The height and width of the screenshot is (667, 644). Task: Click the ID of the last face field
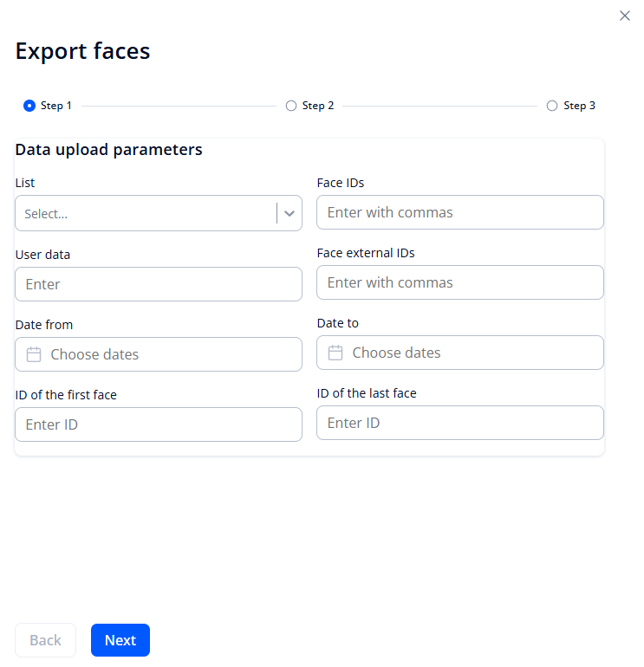pyautogui.click(x=459, y=423)
